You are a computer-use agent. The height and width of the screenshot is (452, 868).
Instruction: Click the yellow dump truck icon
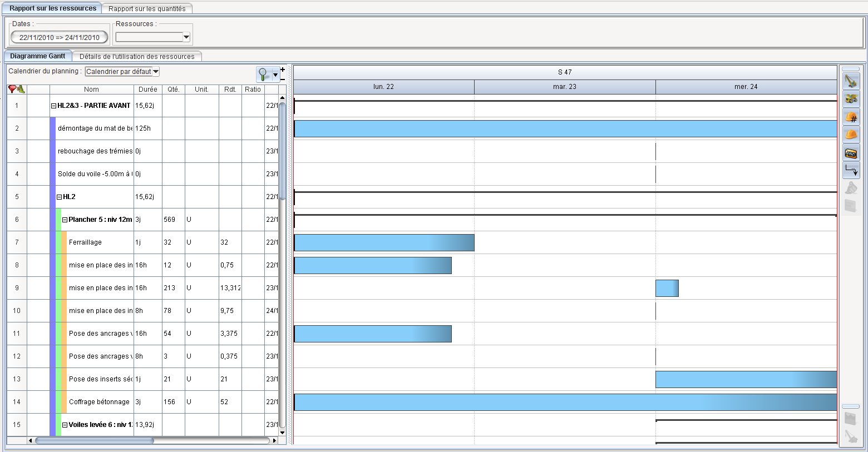click(851, 100)
